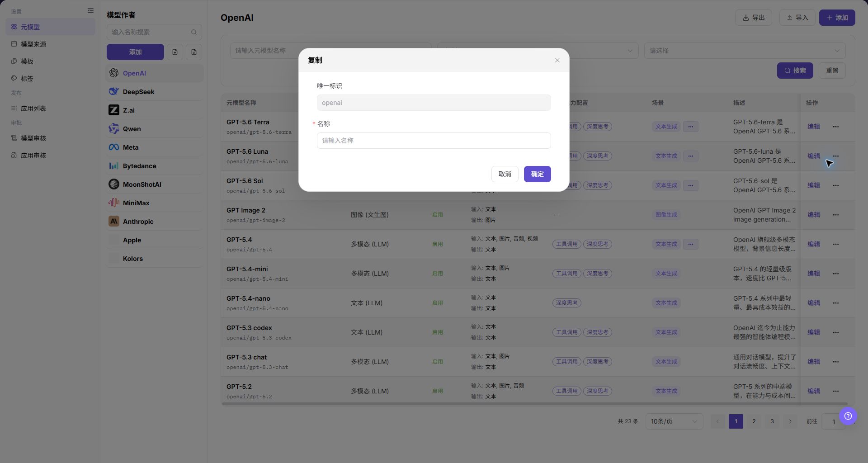The height and width of the screenshot is (463, 868).
Task: Expand scene tags for GPT-5.6 Terra
Action: coord(690,127)
